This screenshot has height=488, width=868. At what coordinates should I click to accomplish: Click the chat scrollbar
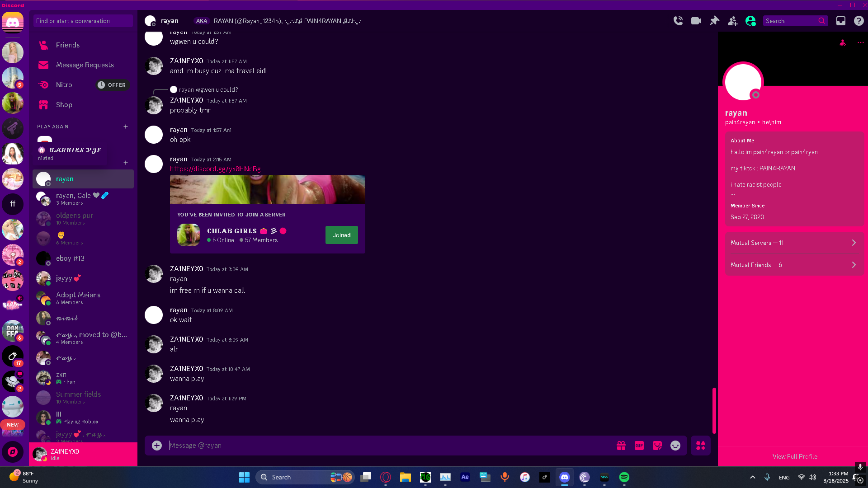click(714, 410)
